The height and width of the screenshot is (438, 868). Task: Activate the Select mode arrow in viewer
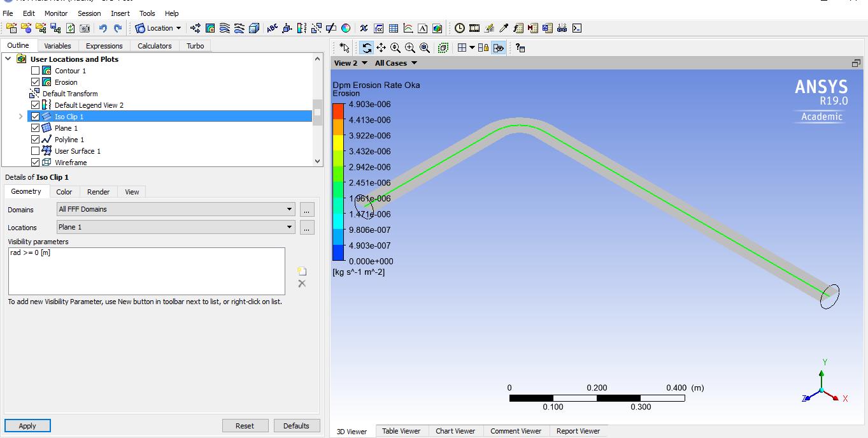345,48
